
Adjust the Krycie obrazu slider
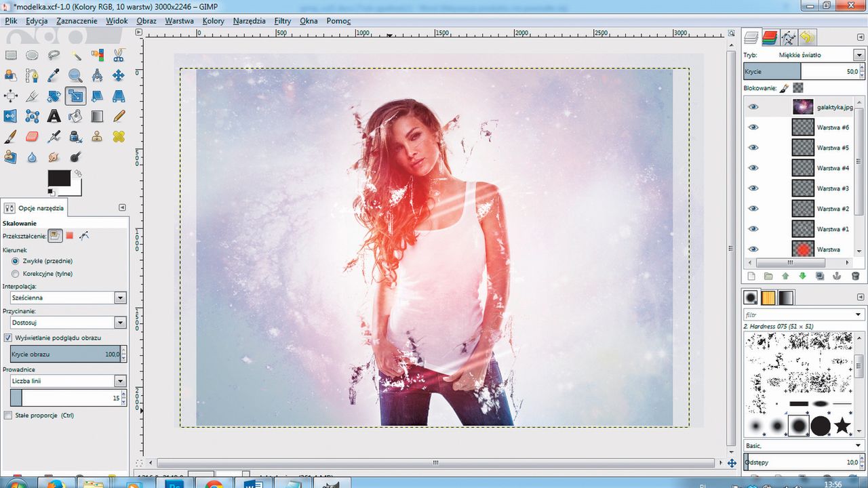[x=65, y=354]
